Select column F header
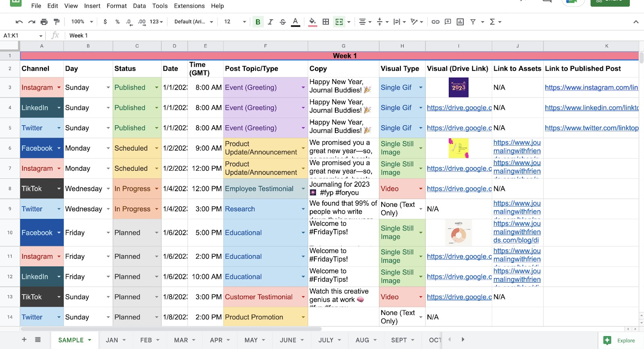 pyautogui.click(x=266, y=46)
